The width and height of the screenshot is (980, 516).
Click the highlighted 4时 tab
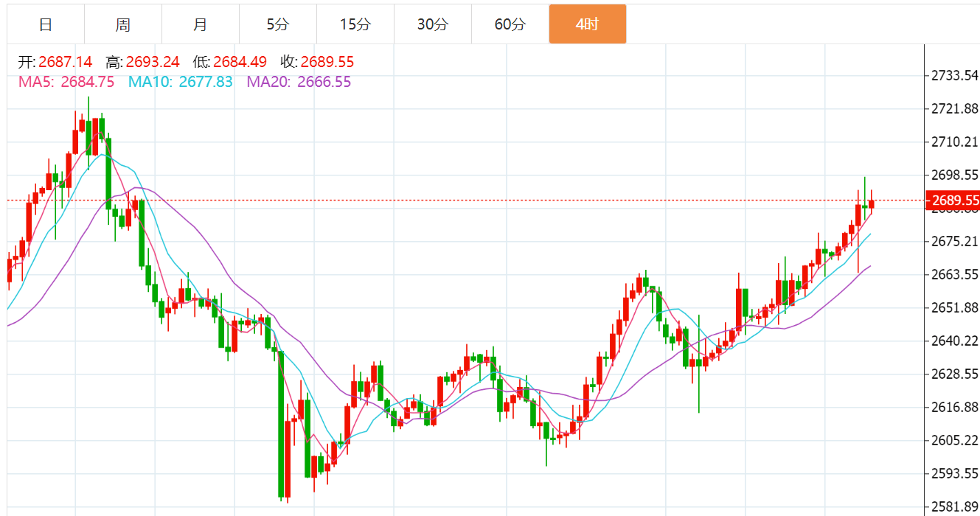point(587,24)
